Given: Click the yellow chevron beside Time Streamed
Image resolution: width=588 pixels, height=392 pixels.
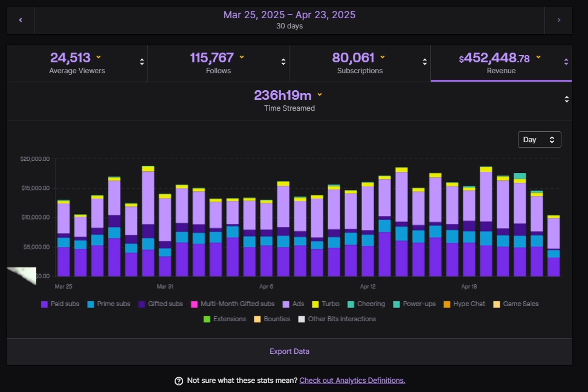Looking at the screenshot, I should 320,95.
